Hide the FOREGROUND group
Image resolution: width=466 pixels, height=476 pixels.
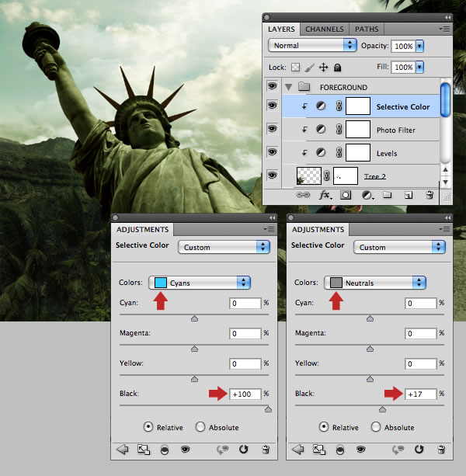coord(272,86)
